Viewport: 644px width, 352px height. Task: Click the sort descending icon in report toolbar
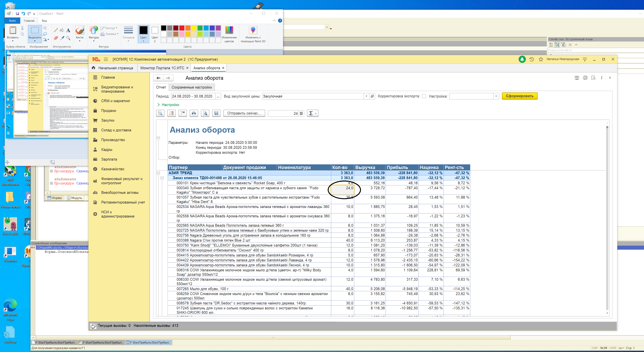pyautogui.click(x=171, y=113)
